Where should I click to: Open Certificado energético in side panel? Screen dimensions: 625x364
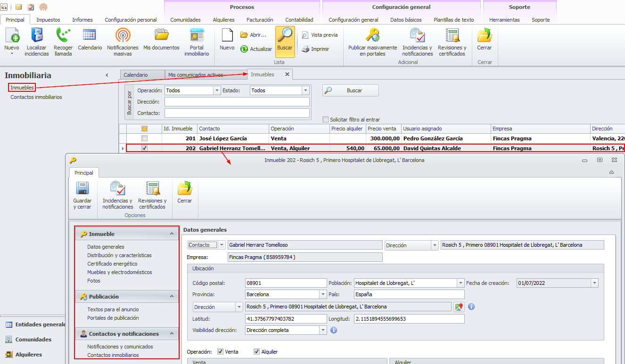coord(112,264)
